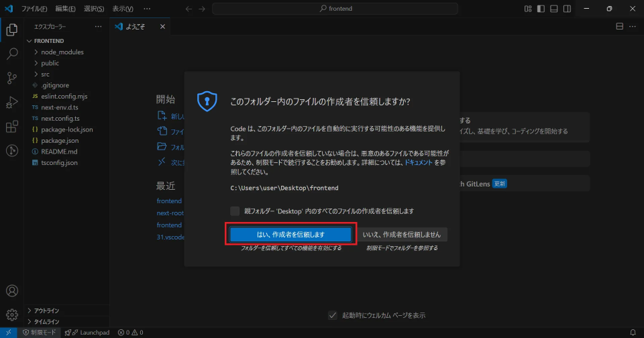Open .gitignore in the explorer

tap(66, 85)
